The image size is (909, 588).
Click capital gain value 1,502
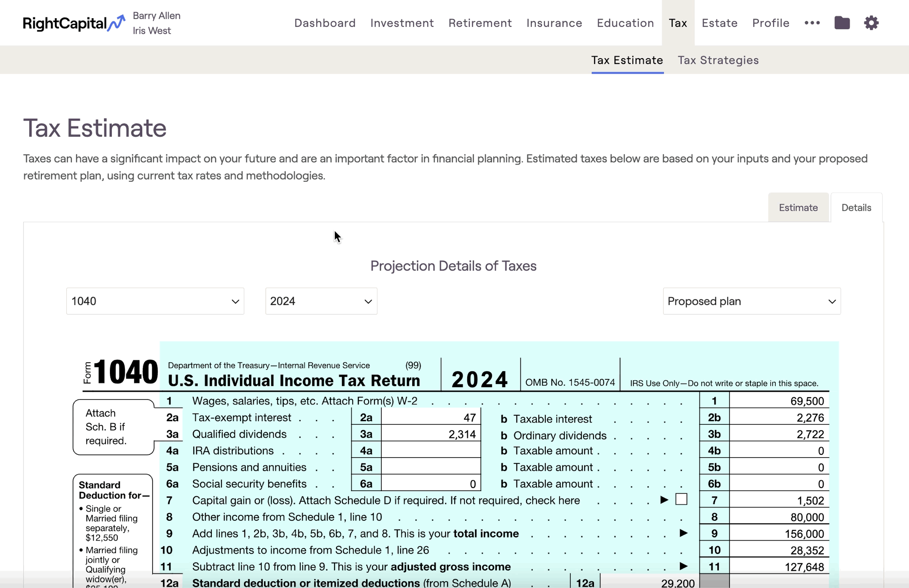[810, 501]
